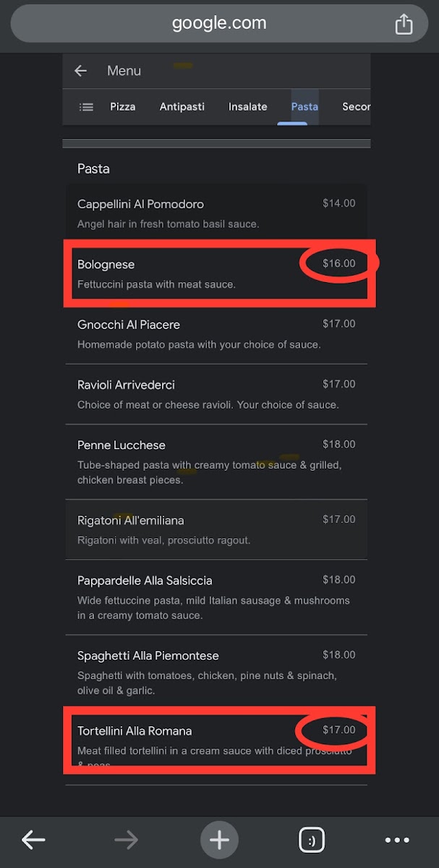439x868 pixels.
Task: Open the Insalate menu section
Action: pos(247,106)
